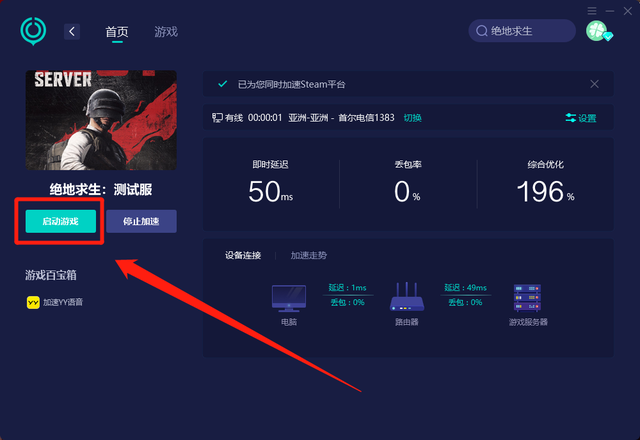The height and width of the screenshot is (440, 640).
Task: Switch to the 游戏 tab
Action: [166, 32]
